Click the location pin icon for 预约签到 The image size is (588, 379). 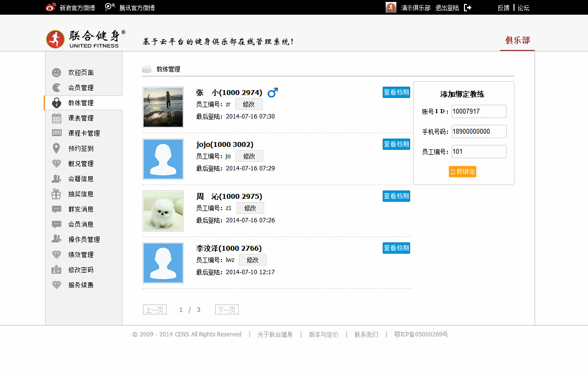(x=57, y=148)
